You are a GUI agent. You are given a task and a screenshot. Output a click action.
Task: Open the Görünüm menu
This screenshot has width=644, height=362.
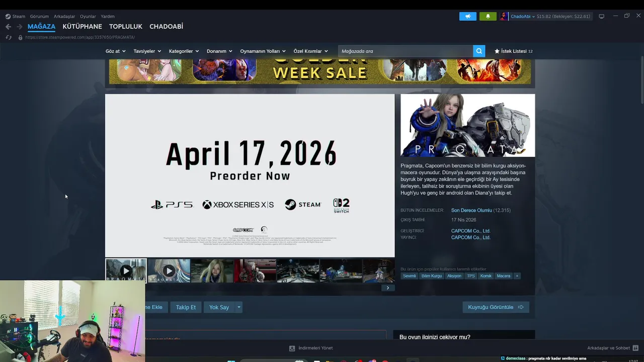pyautogui.click(x=39, y=16)
